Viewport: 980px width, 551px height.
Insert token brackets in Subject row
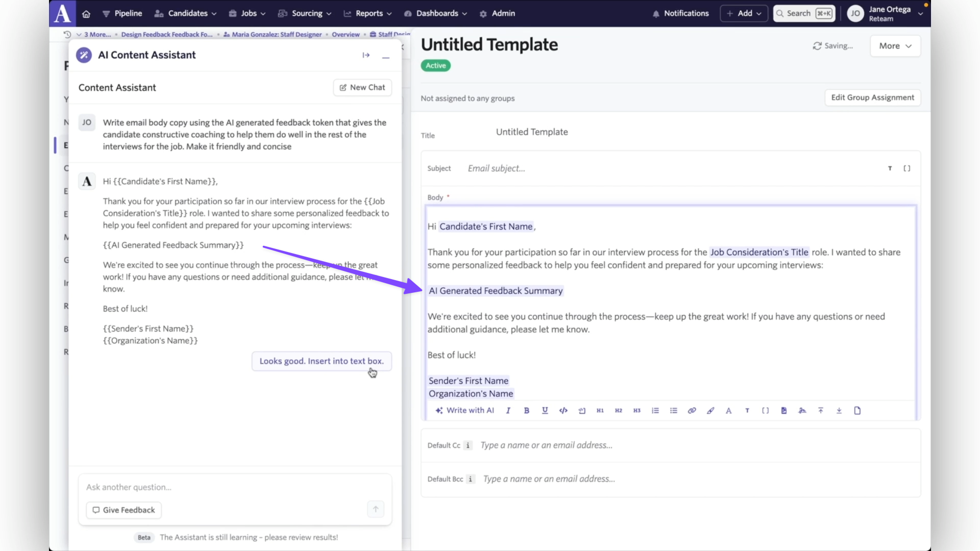907,168
